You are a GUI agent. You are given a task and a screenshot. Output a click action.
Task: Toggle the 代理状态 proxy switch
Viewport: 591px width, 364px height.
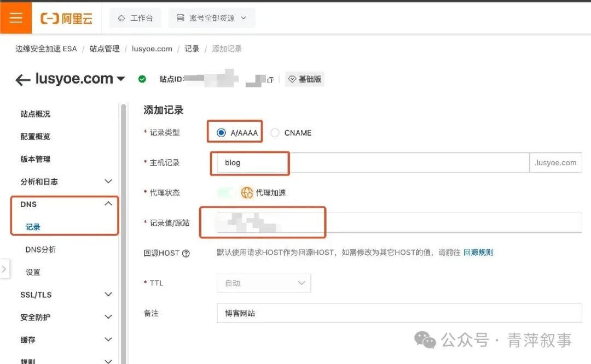[x=226, y=193]
